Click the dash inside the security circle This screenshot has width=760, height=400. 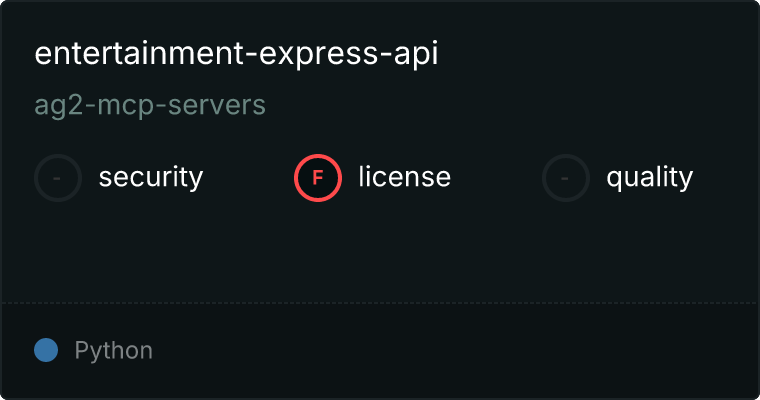click(58, 178)
